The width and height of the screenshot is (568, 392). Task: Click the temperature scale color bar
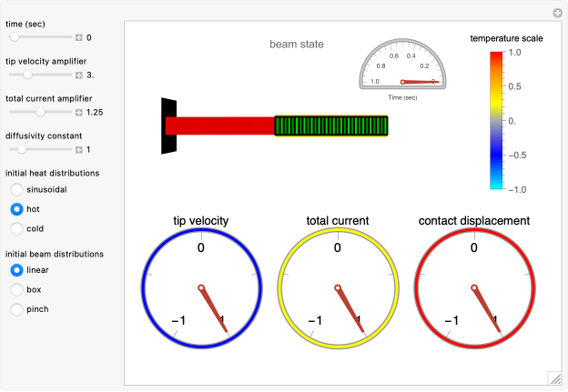coord(496,121)
